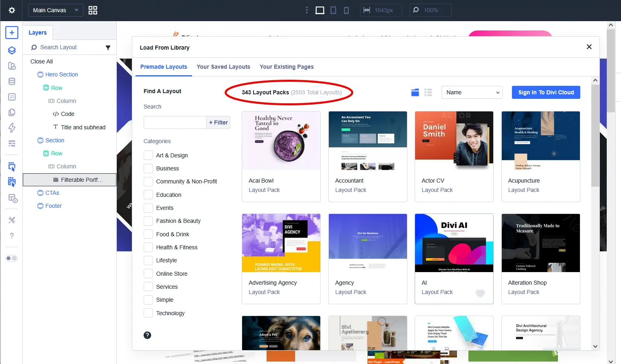Click Close All in Layers panel
This screenshot has height=364, width=621.
42,61
